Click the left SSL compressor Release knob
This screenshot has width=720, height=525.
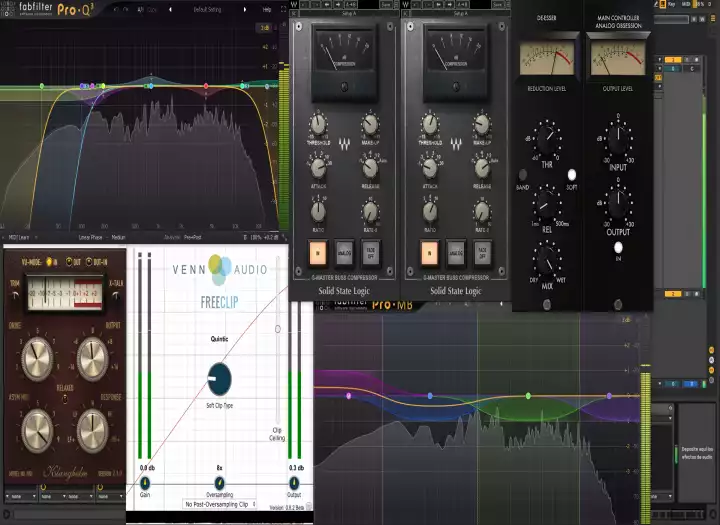pyautogui.click(x=370, y=168)
